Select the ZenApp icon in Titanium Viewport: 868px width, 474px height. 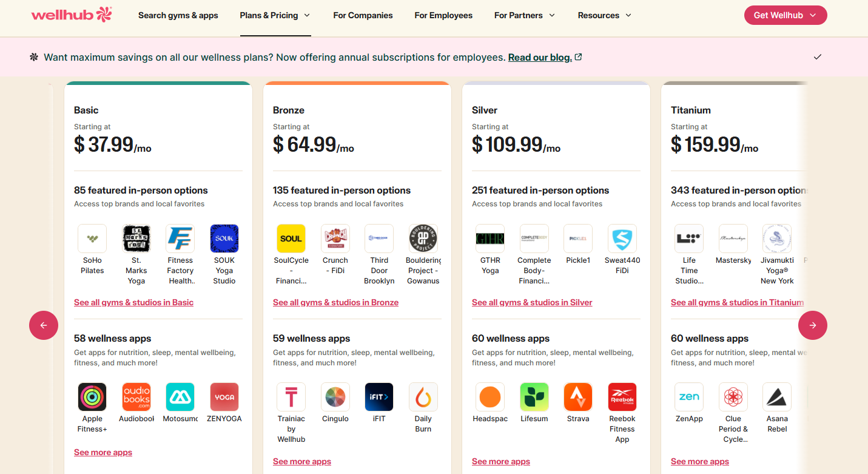click(x=689, y=397)
